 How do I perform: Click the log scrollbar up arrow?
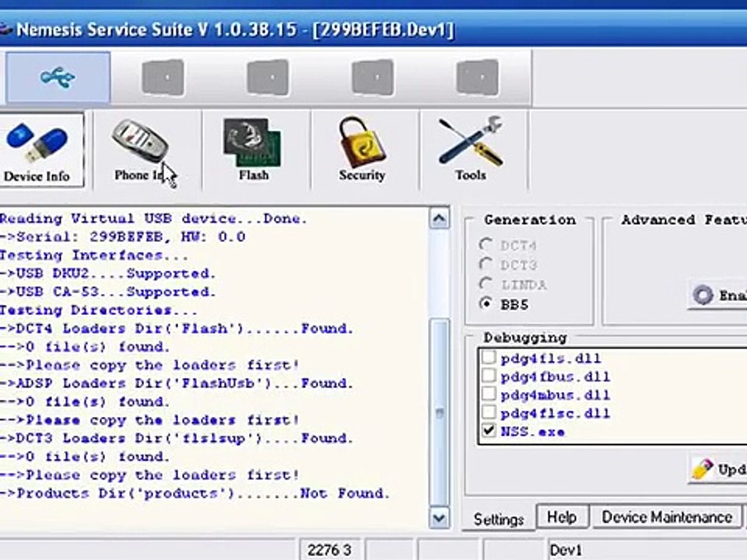point(439,219)
